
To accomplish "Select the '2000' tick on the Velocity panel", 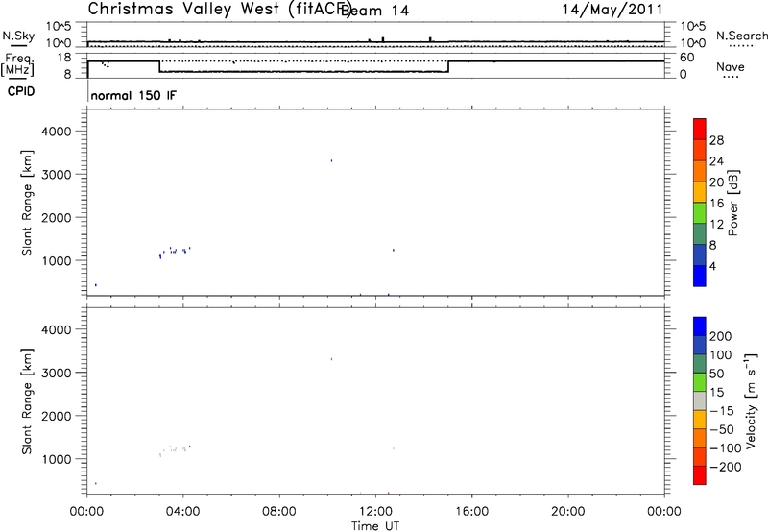I will pyautogui.click(x=57, y=416).
